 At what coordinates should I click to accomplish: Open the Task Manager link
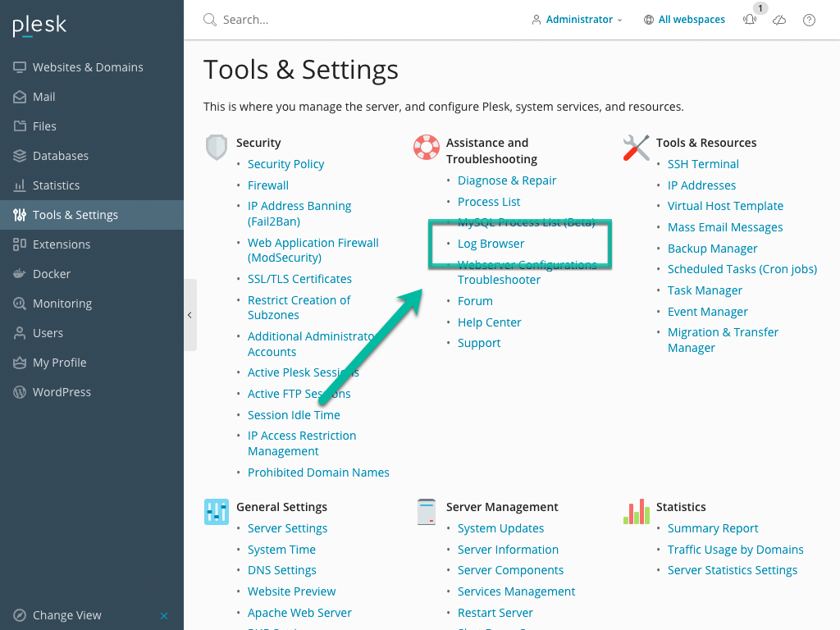coord(705,290)
